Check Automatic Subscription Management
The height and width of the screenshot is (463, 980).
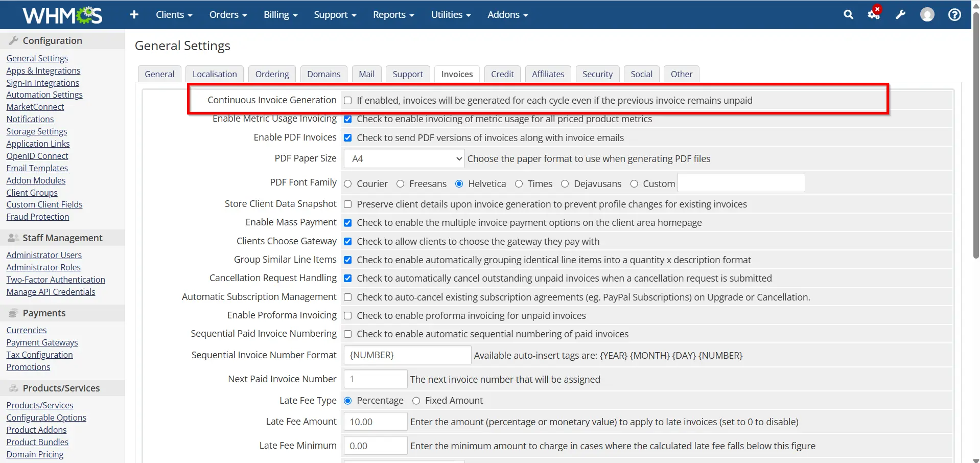(x=348, y=297)
